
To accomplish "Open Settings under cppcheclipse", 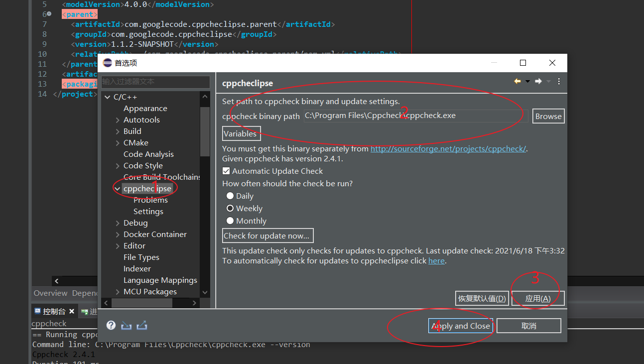I will coord(148,212).
